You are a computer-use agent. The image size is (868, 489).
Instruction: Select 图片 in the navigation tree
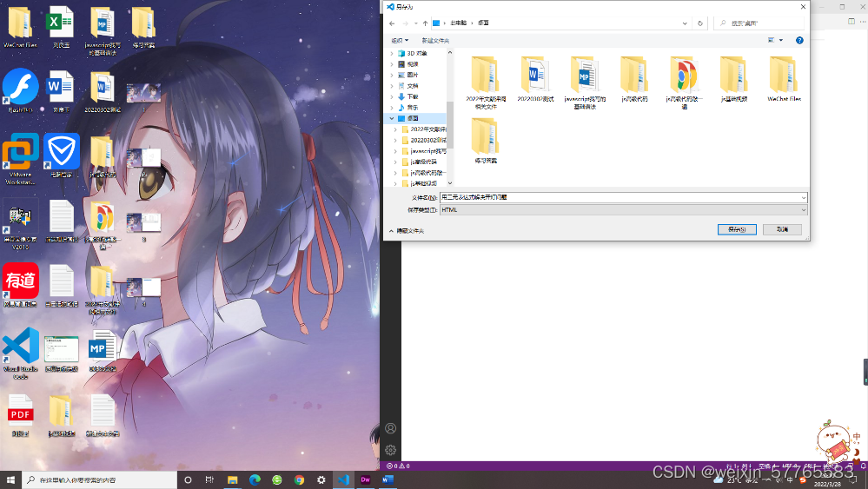click(413, 75)
